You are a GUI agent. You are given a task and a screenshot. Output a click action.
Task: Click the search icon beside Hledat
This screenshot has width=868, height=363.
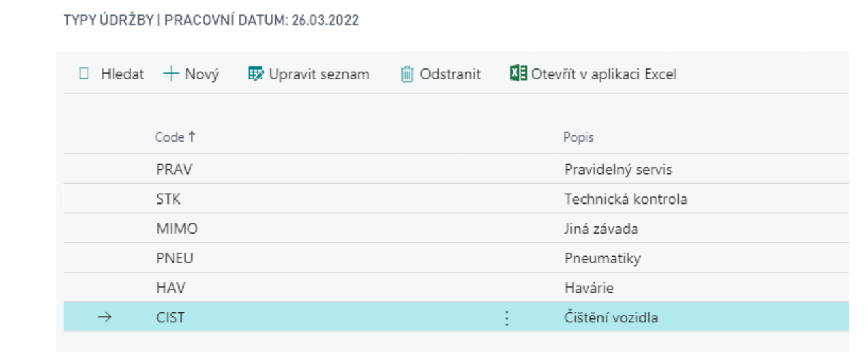(84, 74)
